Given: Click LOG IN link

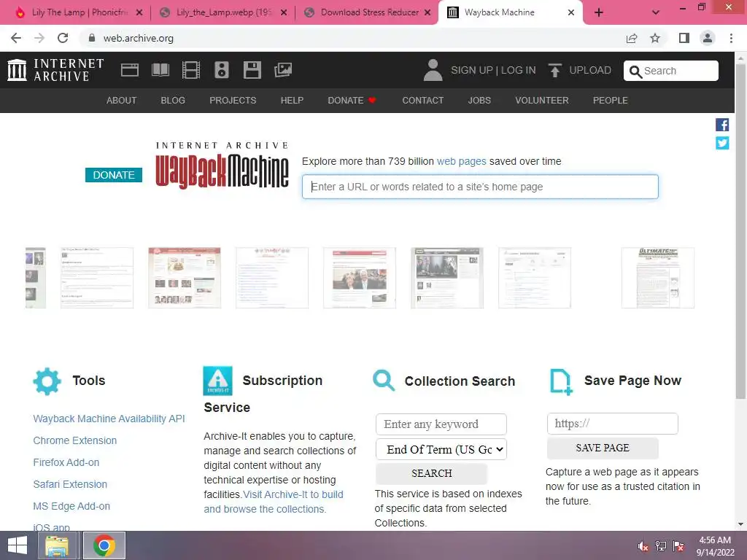Looking at the screenshot, I should (519, 70).
